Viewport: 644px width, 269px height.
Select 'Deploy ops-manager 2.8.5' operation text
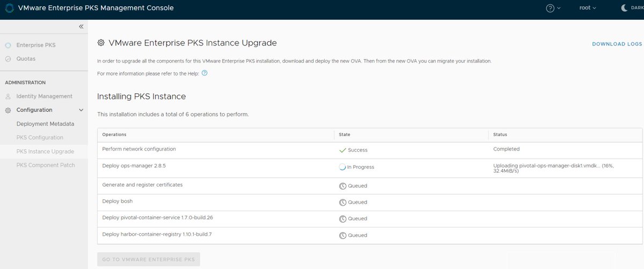coord(134,166)
